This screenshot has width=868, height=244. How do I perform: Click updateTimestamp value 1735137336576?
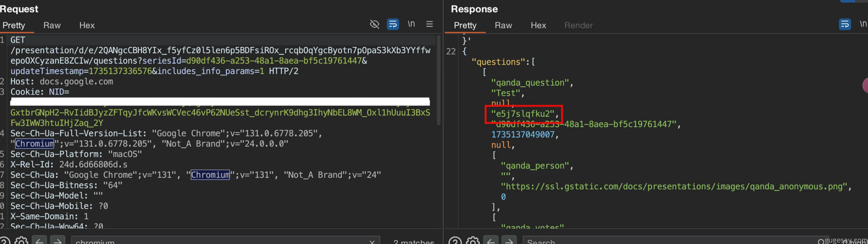[120, 71]
